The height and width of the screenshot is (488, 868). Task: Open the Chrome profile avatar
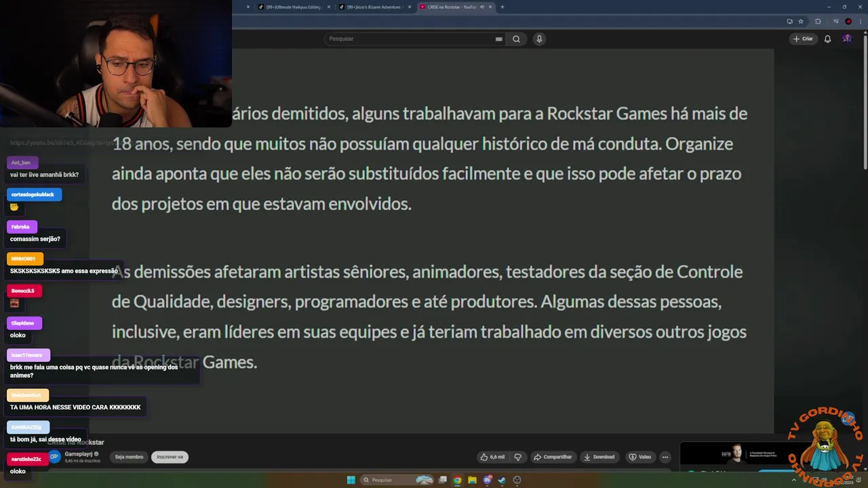pos(848,22)
